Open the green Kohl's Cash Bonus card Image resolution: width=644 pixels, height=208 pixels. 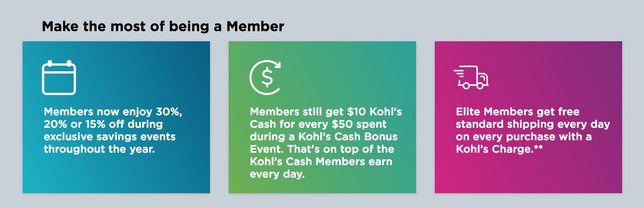click(322, 117)
